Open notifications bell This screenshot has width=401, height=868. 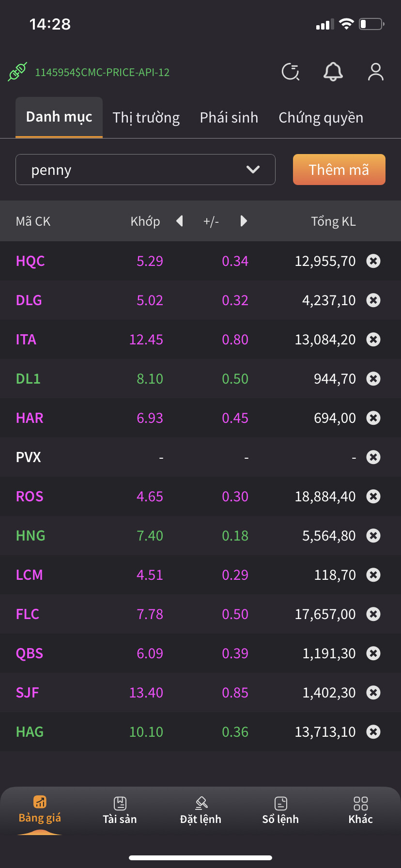tap(333, 72)
